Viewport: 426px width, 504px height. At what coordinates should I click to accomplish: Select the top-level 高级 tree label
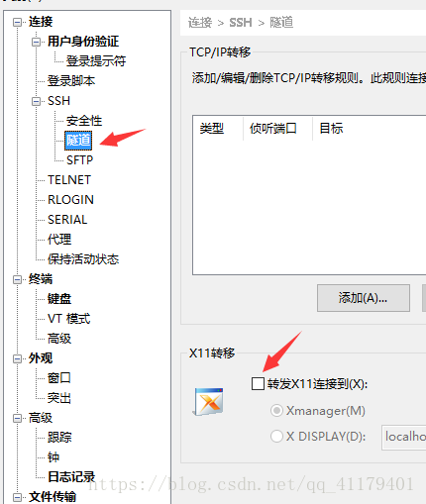41,418
